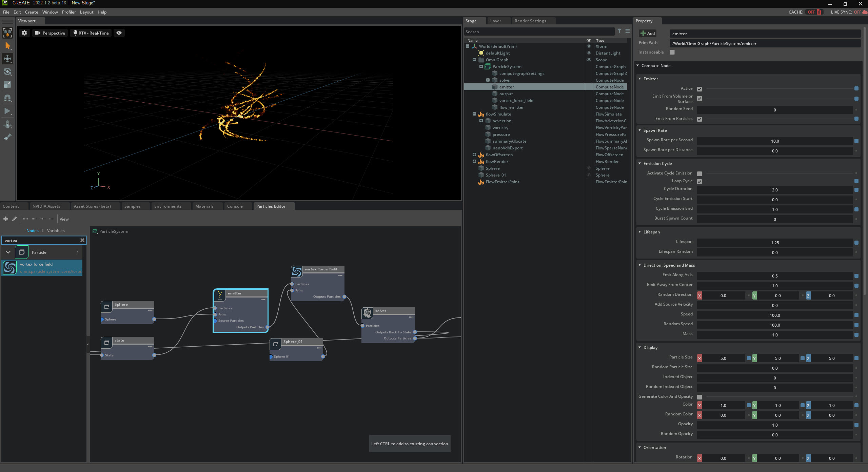Switch to the Layer tab in Stage panel
This screenshot has width=868, height=472.
pyautogui.click(x=496, y=21)
